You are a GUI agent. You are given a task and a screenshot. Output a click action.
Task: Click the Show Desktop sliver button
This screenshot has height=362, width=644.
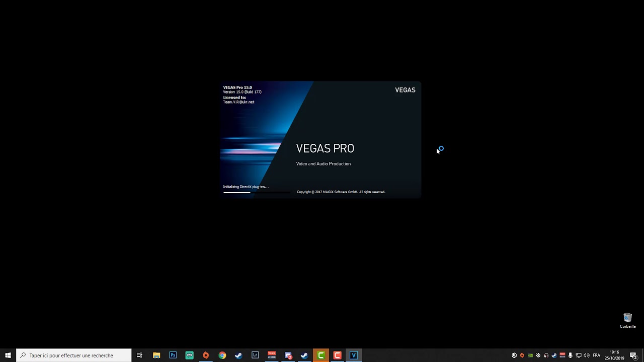(642, 355)
